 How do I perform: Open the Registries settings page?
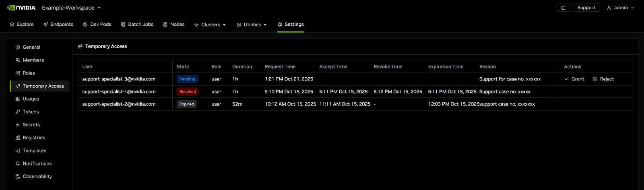(34, 138)
